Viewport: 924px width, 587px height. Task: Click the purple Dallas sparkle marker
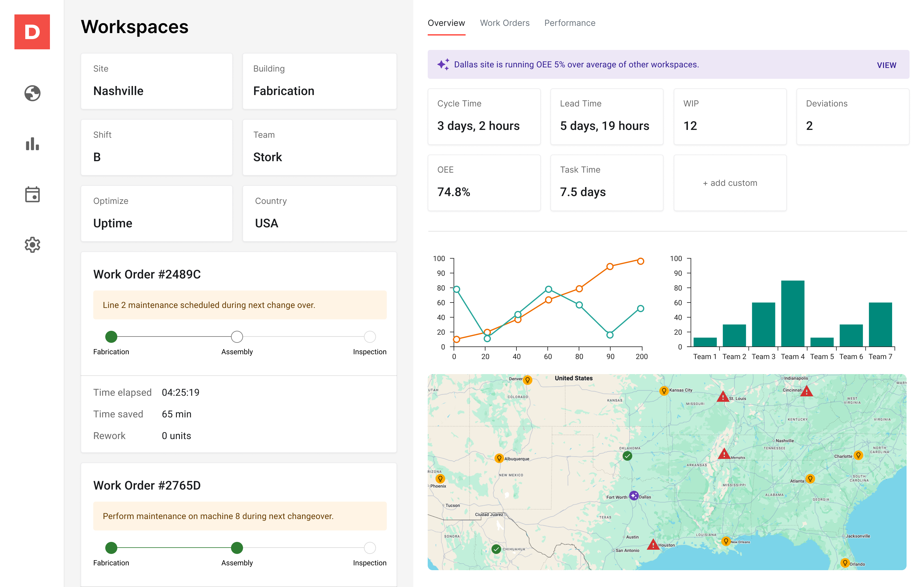pos(634,495)
